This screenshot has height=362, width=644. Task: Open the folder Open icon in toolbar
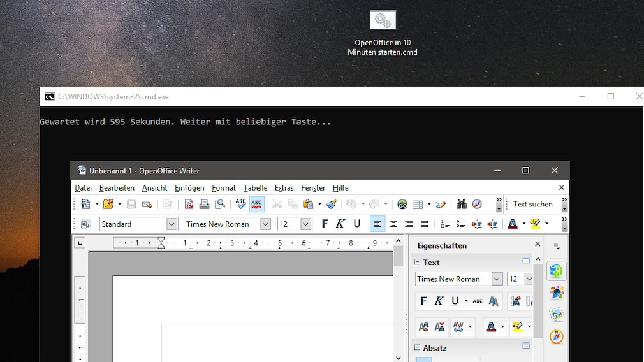point(108,204)
